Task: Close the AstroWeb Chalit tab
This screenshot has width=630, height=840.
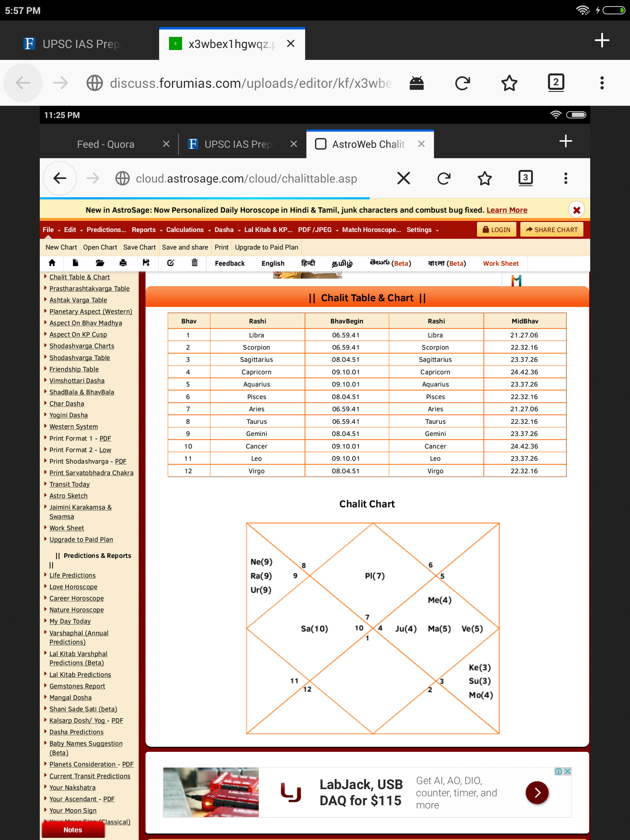Action: pyautogui.click(x=421, y=144)
